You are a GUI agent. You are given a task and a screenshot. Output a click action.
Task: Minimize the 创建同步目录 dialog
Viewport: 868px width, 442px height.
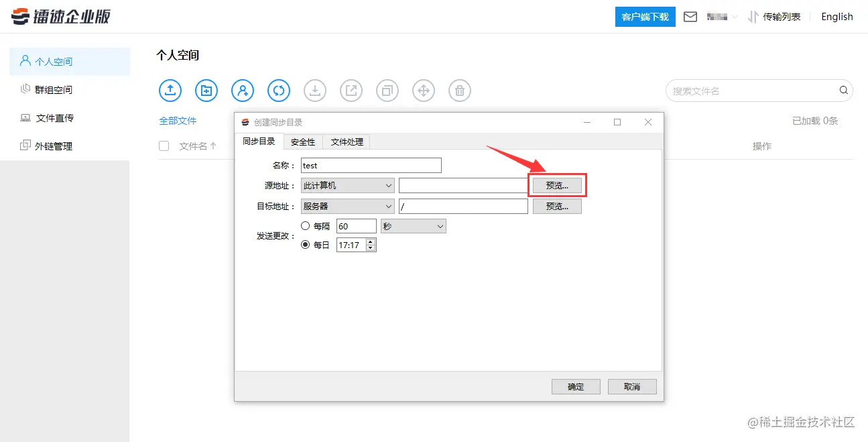(587, 122)
